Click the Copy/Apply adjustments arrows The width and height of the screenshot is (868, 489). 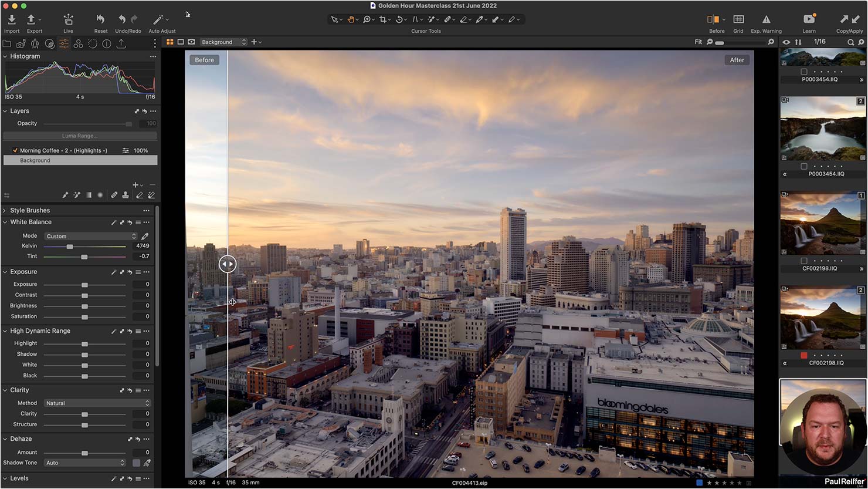point(849,19)
